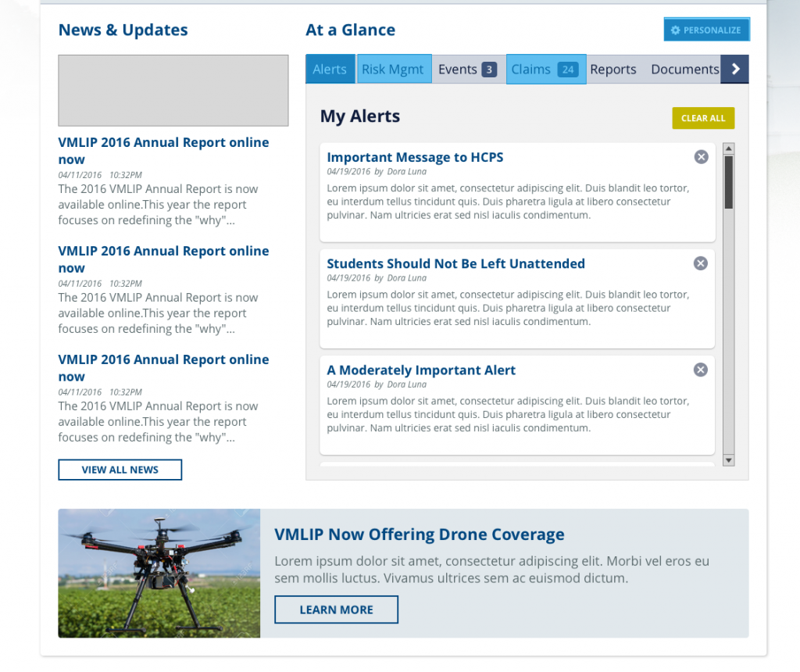Click the gray news image placeholder

coord(173,91)
